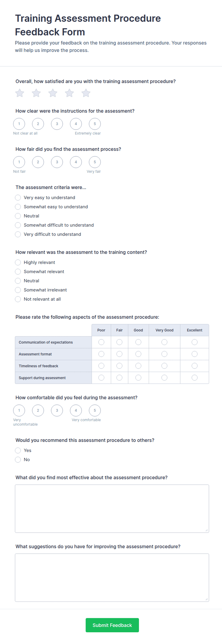Set Support during assessment to Very Good
The height and width of the screenshot is (644, 222).
pyautogui.click(x=164, y=378)
